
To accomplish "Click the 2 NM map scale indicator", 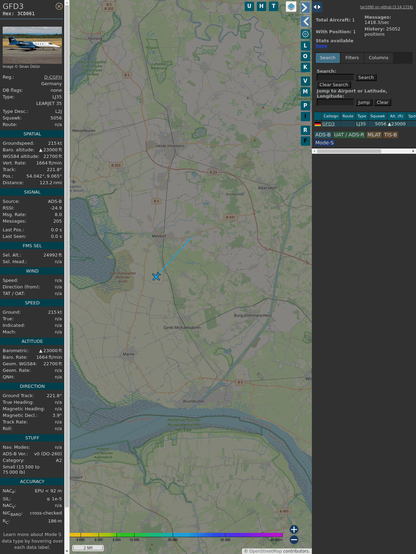I will 88,548.
